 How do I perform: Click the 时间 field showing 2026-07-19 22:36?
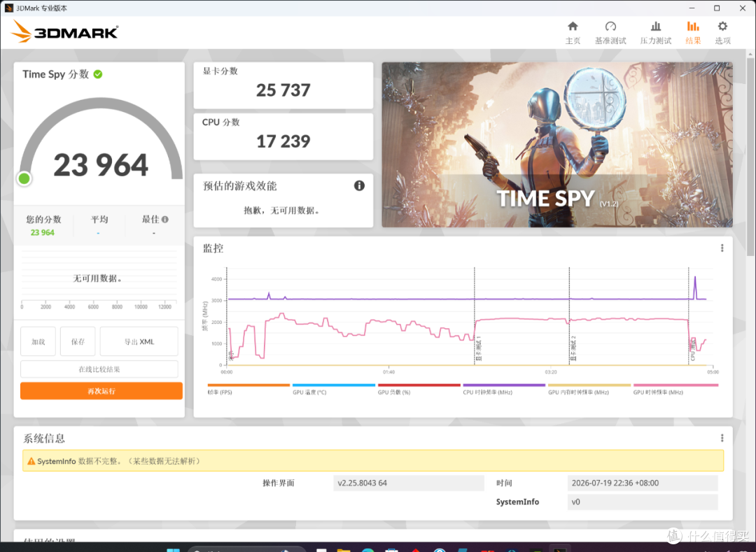[x=642, y=483]
